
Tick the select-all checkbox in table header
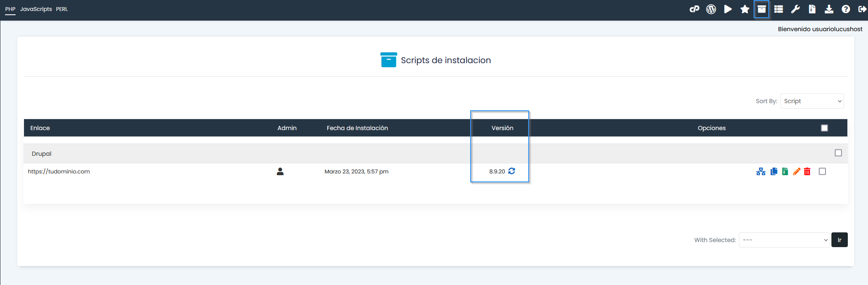coord(824,128)
